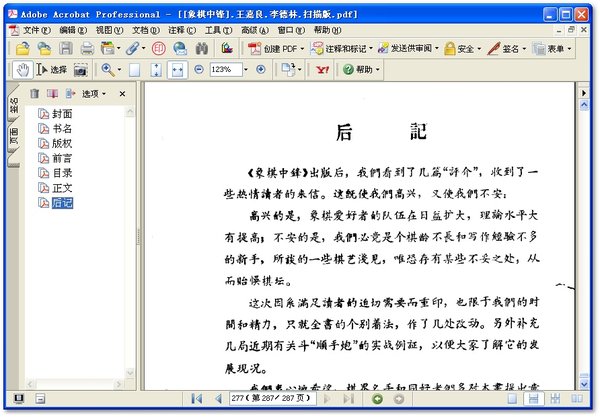Open the 高级 menu
The width and height of the screenshot is (600, 417).
click(x=254, y=30)
